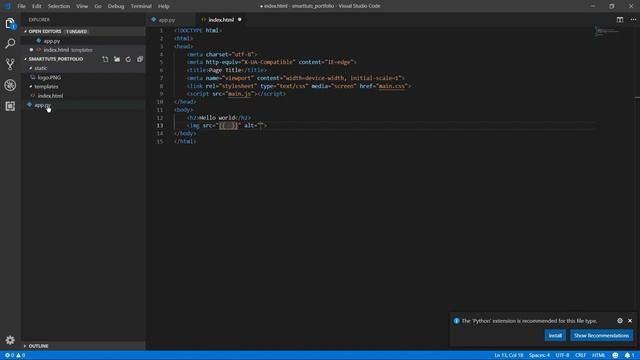The width and height of the screenshot is (640, 360).
Task: Open the Terminal menu
Action: (141, 6)
